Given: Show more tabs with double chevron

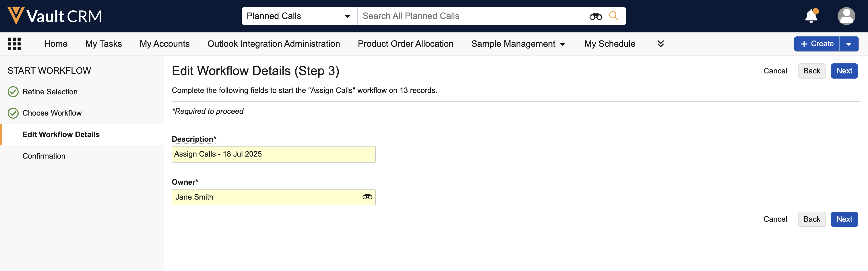Looking at the screenshot, I should tap(660, 44).
